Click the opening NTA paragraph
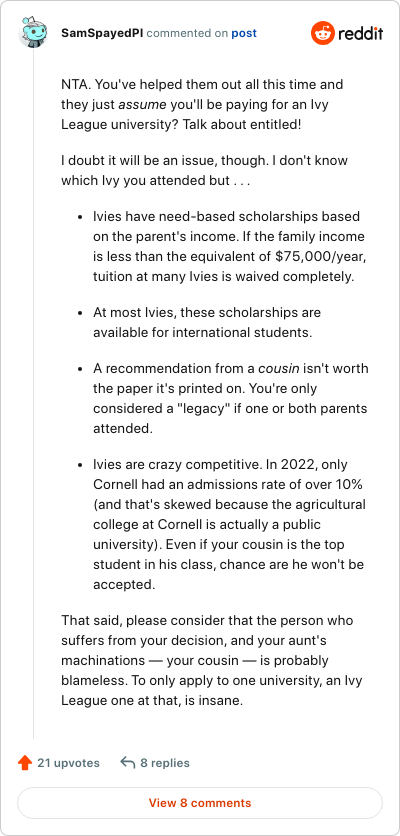Image resolution: width=400 pixels, height=836 pixels. click(203, 104)
